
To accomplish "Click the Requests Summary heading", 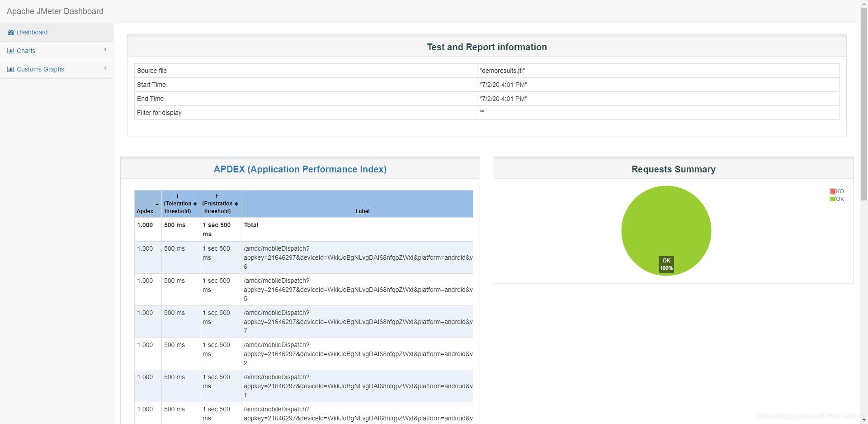I will (x=674, y=169).
